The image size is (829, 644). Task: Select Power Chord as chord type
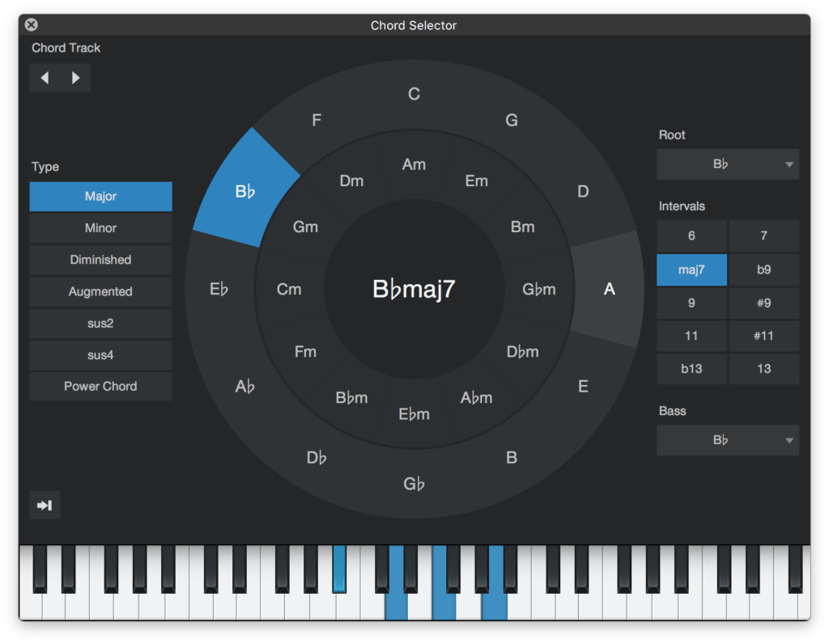pos(100,386)
